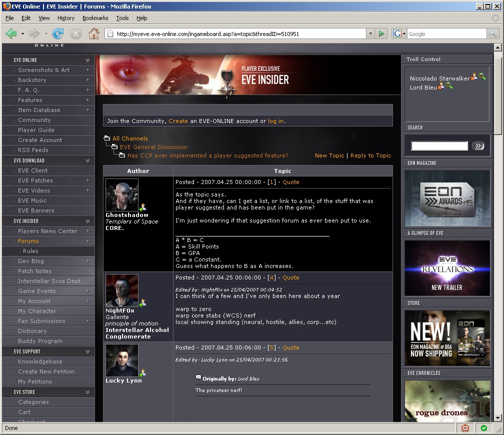Collapse the EVE STORE sidebar section
The image size is (504, 435).
[x=88, y=392]
